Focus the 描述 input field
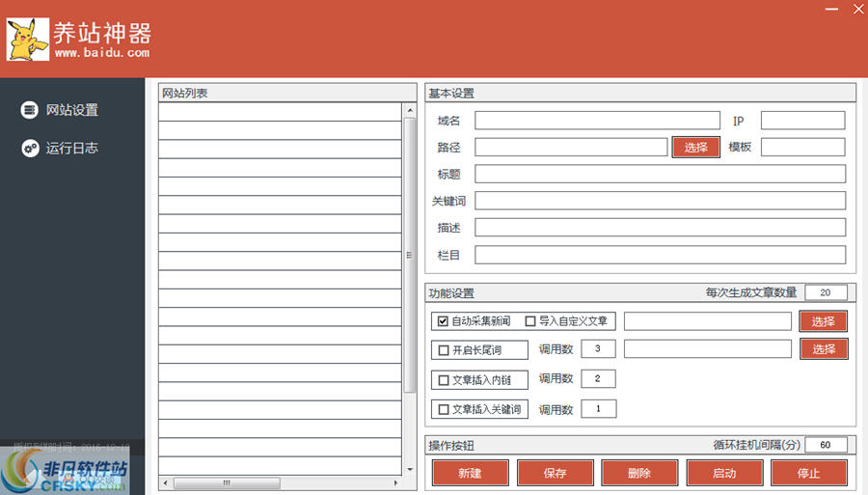 (x=661, y=227)
